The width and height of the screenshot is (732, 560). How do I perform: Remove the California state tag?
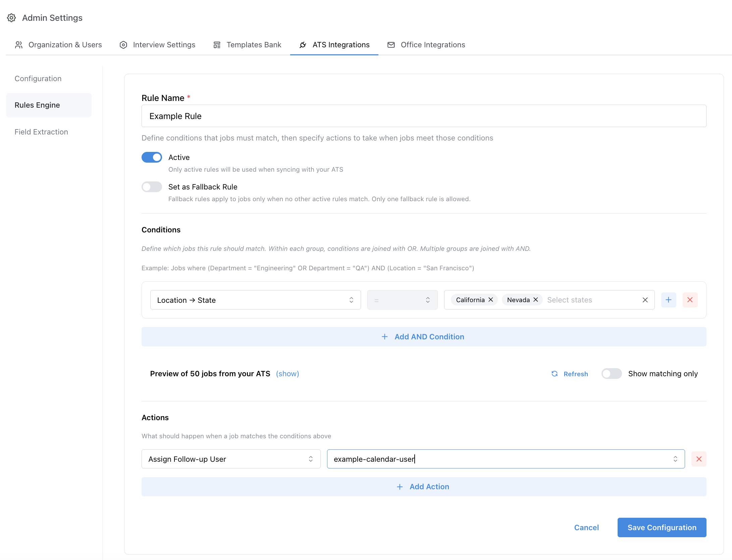[491, 299]
